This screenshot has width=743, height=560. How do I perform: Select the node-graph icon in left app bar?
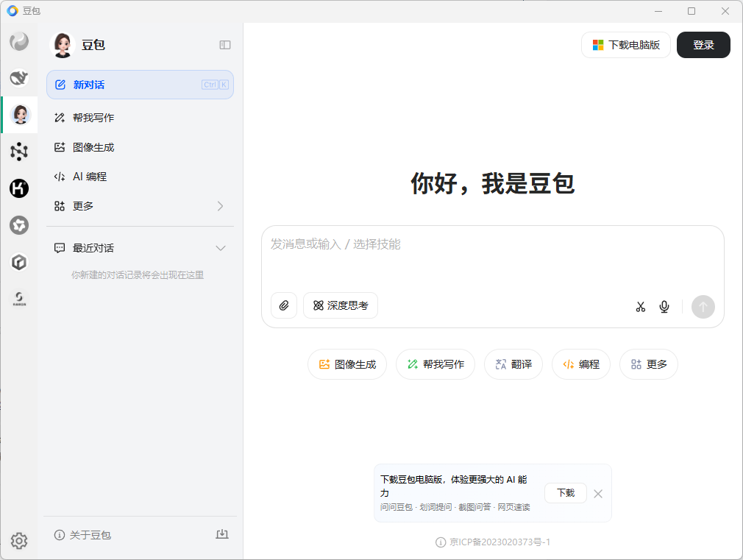(19, 152)
